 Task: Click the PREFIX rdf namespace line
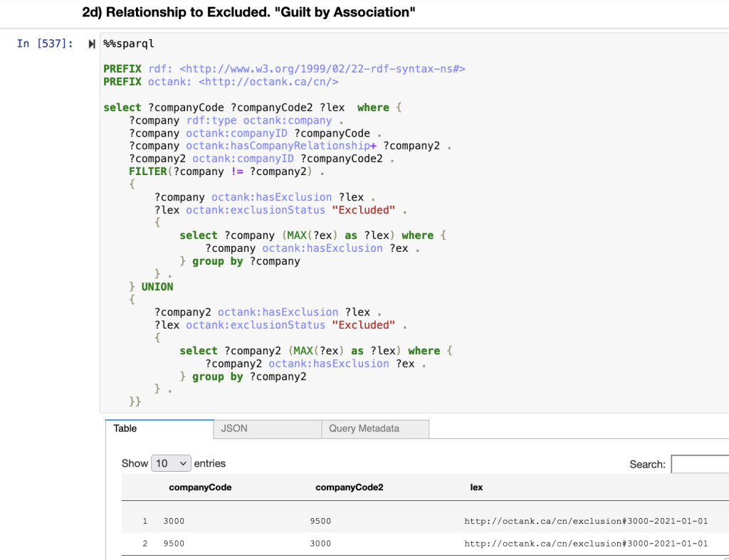point(285,69)
